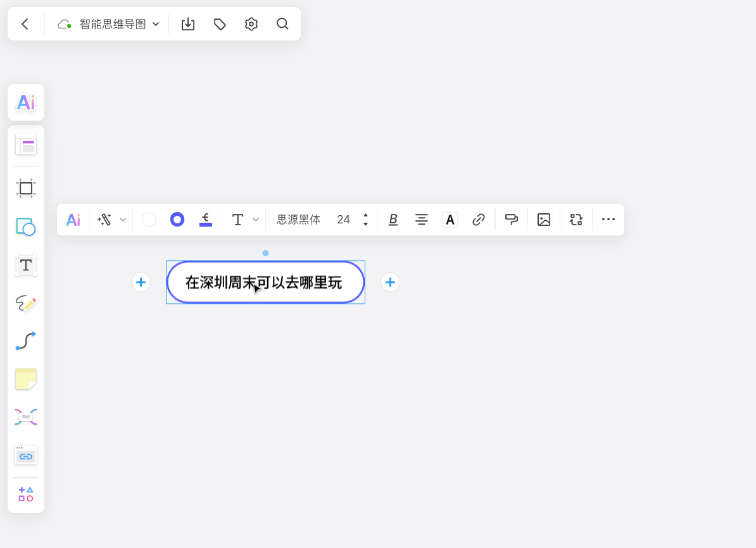
Task: Add a node with the right plus button
Action: coord(391,282)
